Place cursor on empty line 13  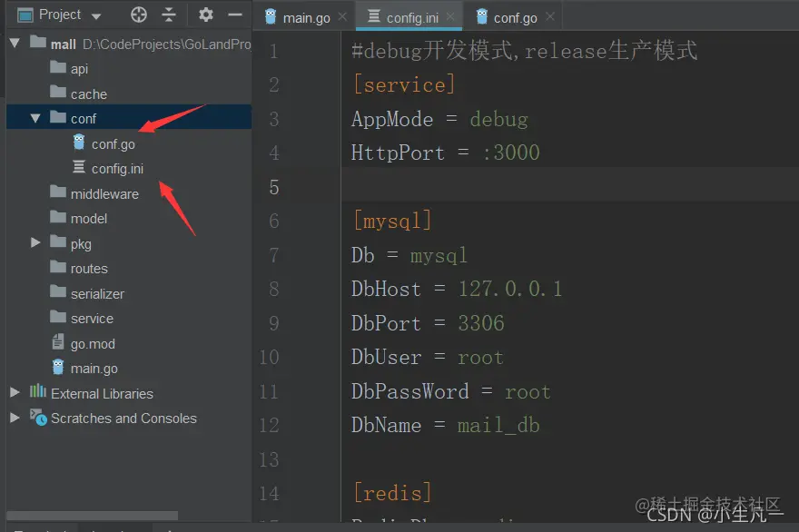pos(569,459)
